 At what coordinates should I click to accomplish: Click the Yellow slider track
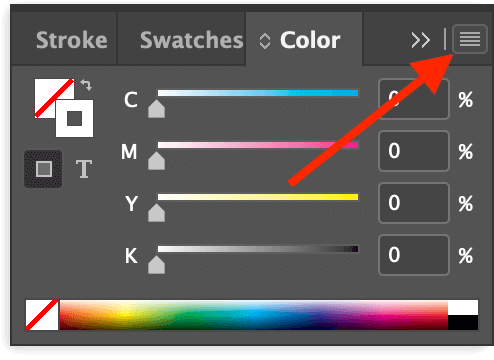click(258, 197)
